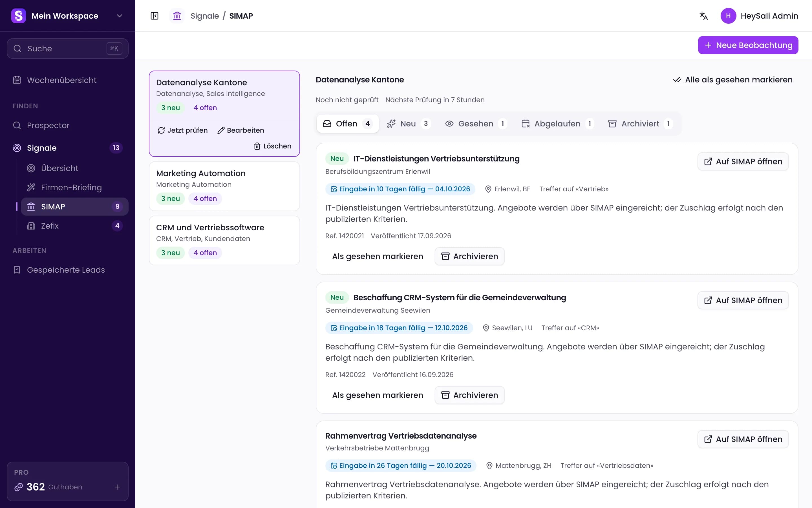Click the HeySali Admin avatar
Screen dimensions: 812x508
(728, 16)
